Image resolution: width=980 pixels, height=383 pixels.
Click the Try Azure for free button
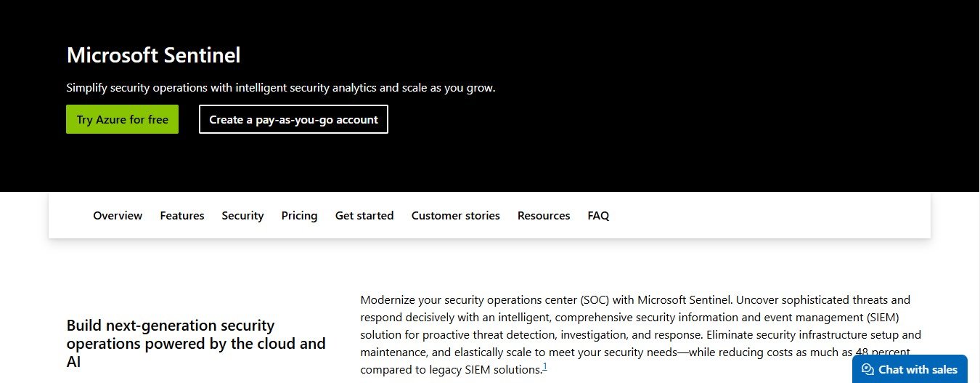pyautogui.click(x=122, y=119)
